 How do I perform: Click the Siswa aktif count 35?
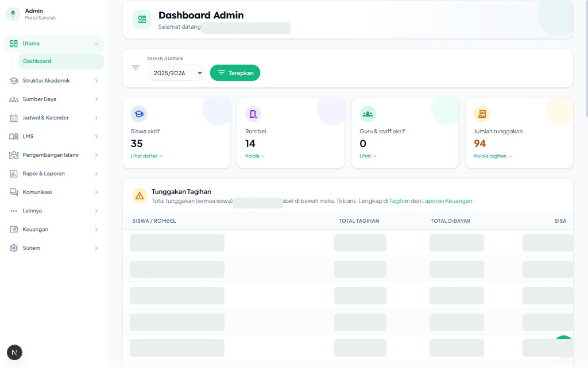[x=137, y=144]
